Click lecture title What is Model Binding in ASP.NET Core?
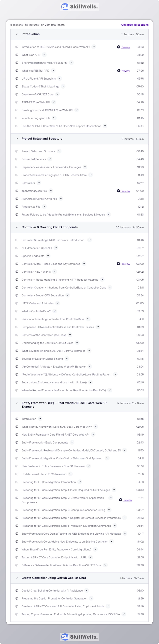The height and width of the screenshot is (644, 159). click(53, 351)
